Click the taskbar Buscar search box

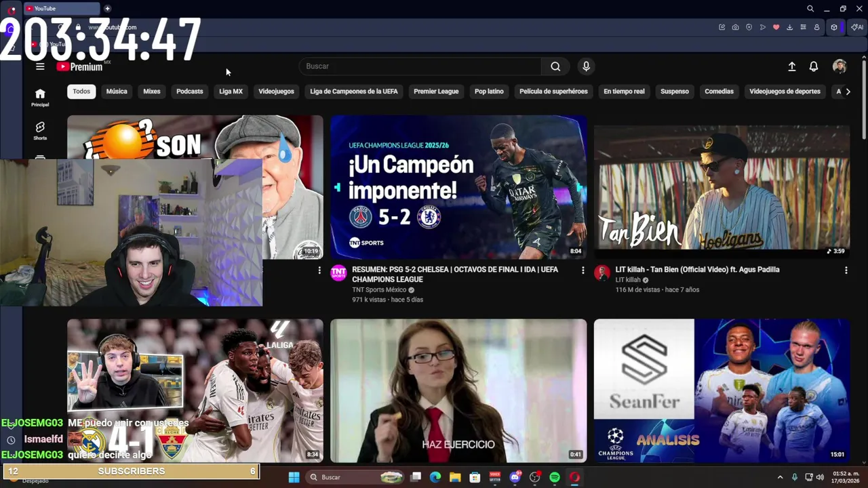[x=355, y=477]
